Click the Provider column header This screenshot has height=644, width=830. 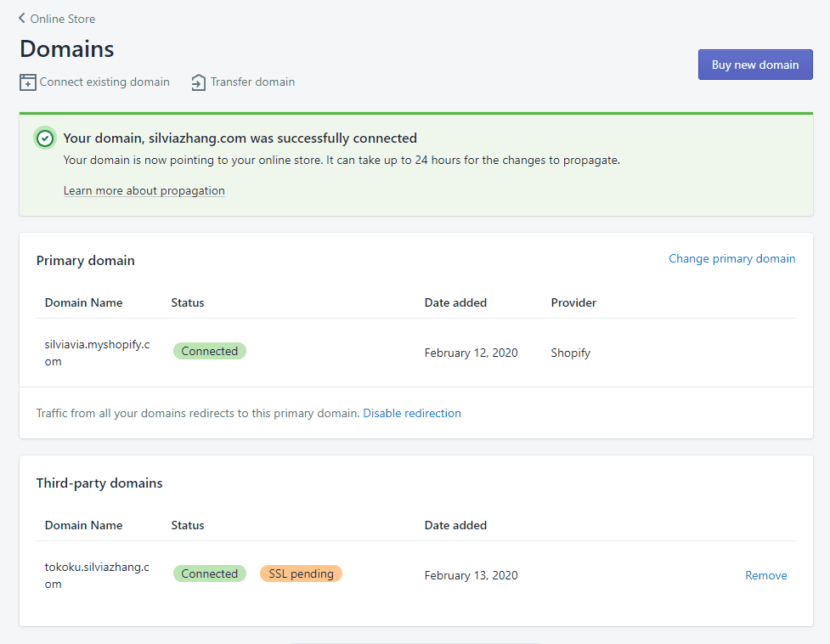point(573,302)
